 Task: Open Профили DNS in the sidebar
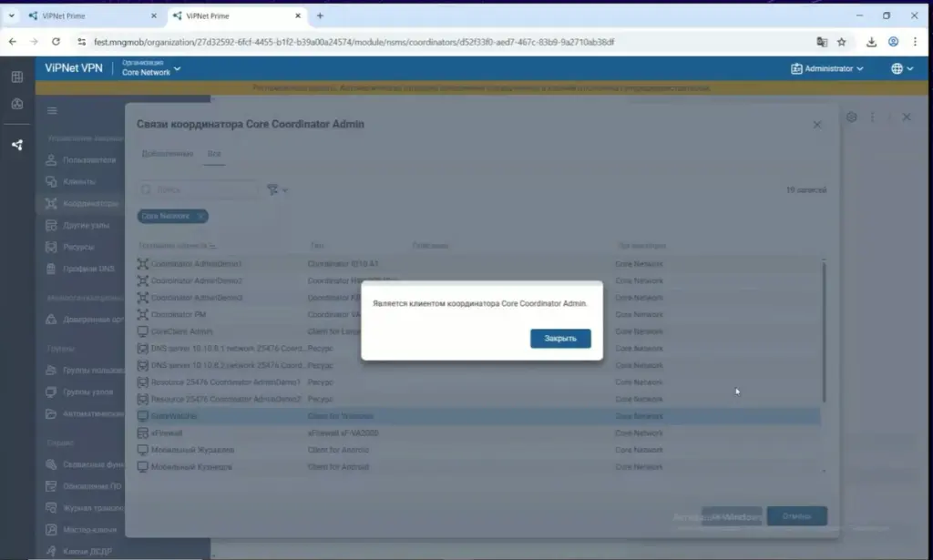tap(80, 269)
